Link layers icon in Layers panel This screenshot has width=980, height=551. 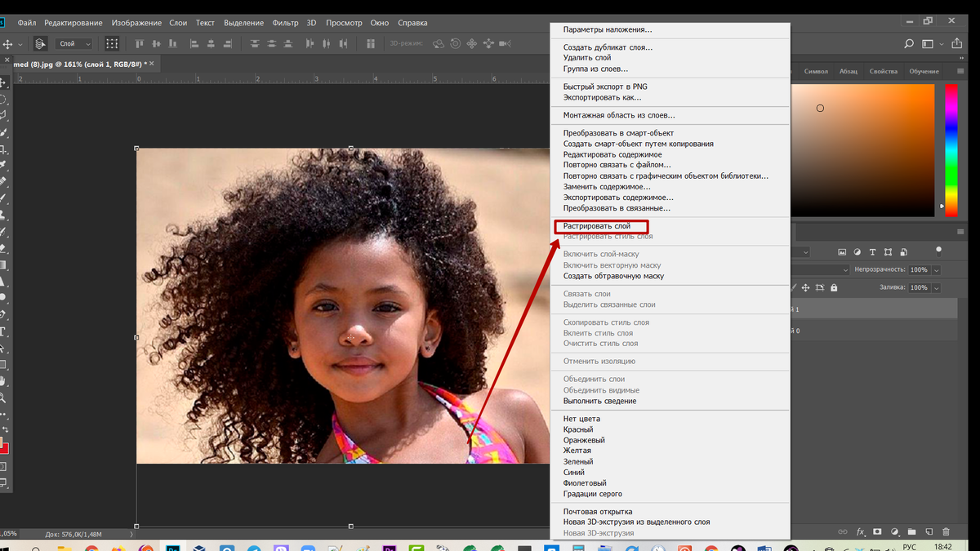(843, 531)
